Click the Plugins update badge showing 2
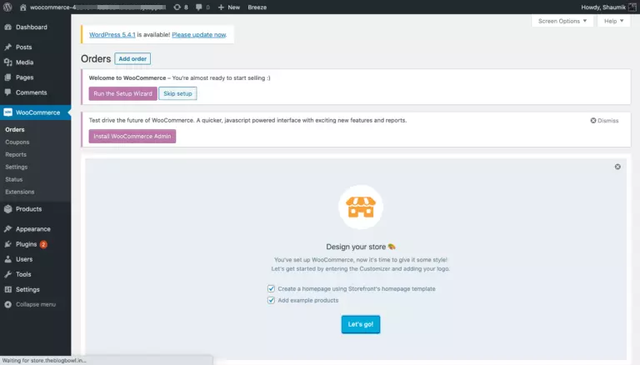This screenshot has height=365, width=640. click(43, 244)
